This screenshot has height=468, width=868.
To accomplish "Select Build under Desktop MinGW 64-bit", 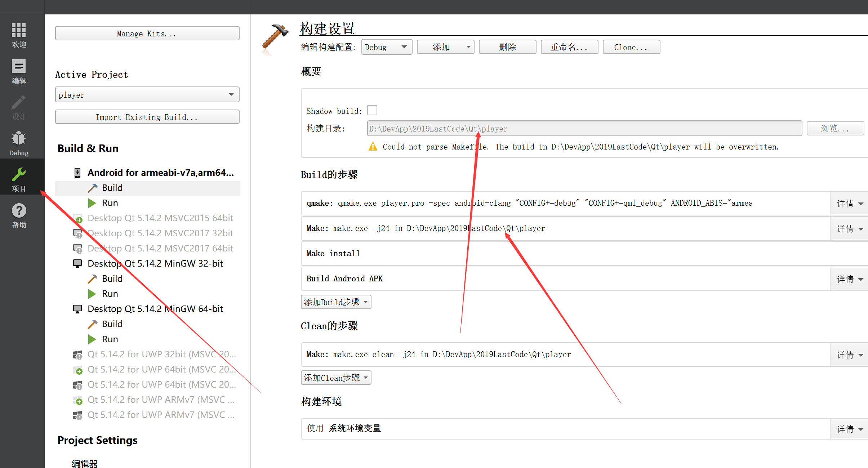I will (112, 324).
